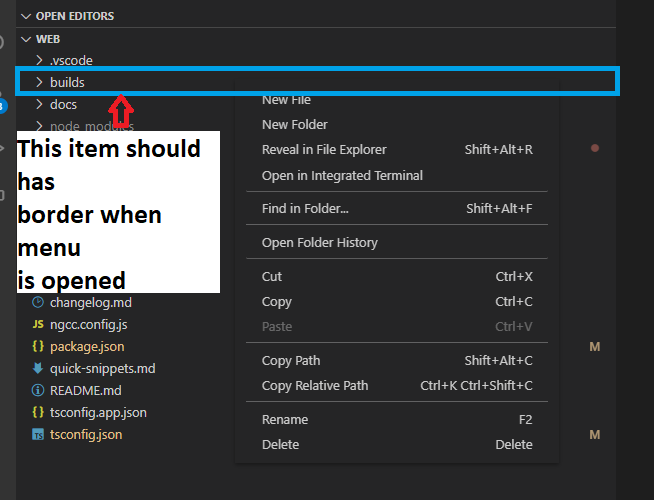Click the M badge beside tsconfig.json
Screen dimensions: 654x500
click(x=595, y=435)
